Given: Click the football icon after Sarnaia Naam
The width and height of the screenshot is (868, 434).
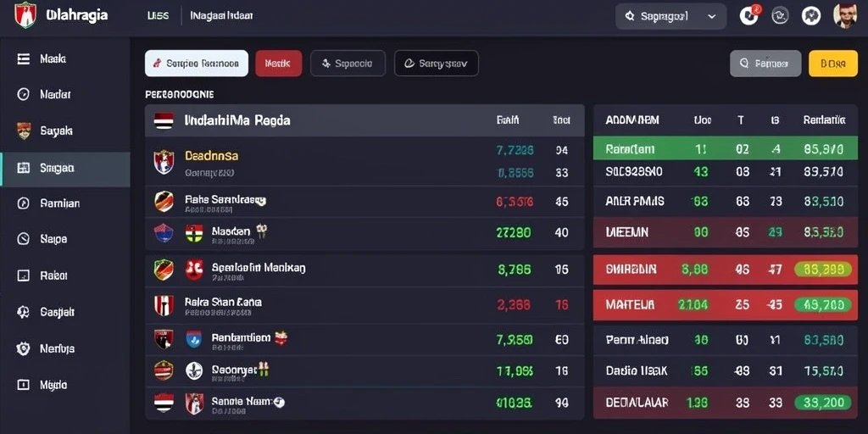Looking at the screenshot, I should pyautogui.click(x=280, y=403).
